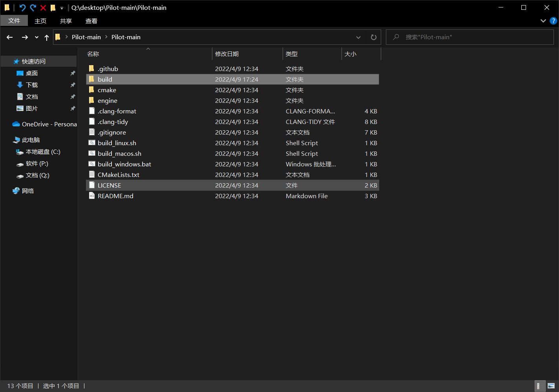Click the engine folder icon
This screenshot has width=559, height=392.
[92, 100]
